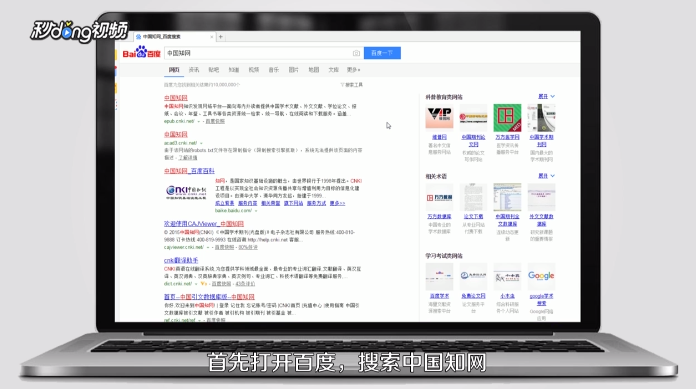The image size is (696, 389).
Task: Open the 维普网 VIP thumbnail
Action: pyautogui.click(x=439, y=118)
